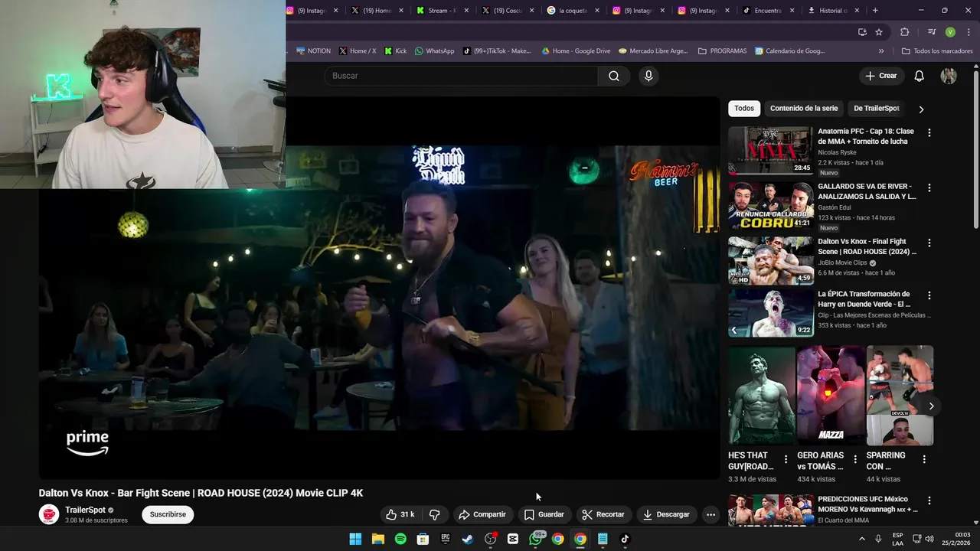This screenshot has height=551, width=980.
Task: Click the Guardar button
Action: (x=544, y=514)
